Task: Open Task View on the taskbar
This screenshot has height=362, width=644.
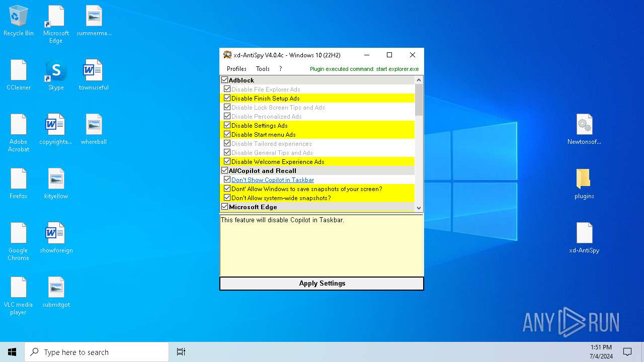Action: (x=181, y=352)
